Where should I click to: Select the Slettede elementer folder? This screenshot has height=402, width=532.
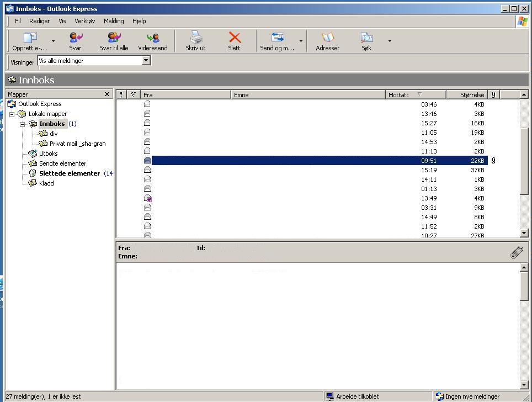[x=69, y=173]
